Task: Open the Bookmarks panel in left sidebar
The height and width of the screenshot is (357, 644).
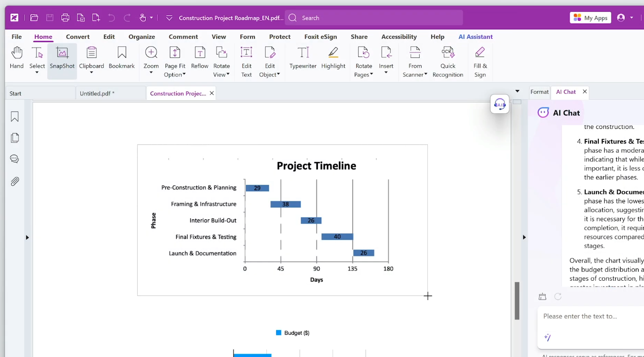Action: [15, 117]
